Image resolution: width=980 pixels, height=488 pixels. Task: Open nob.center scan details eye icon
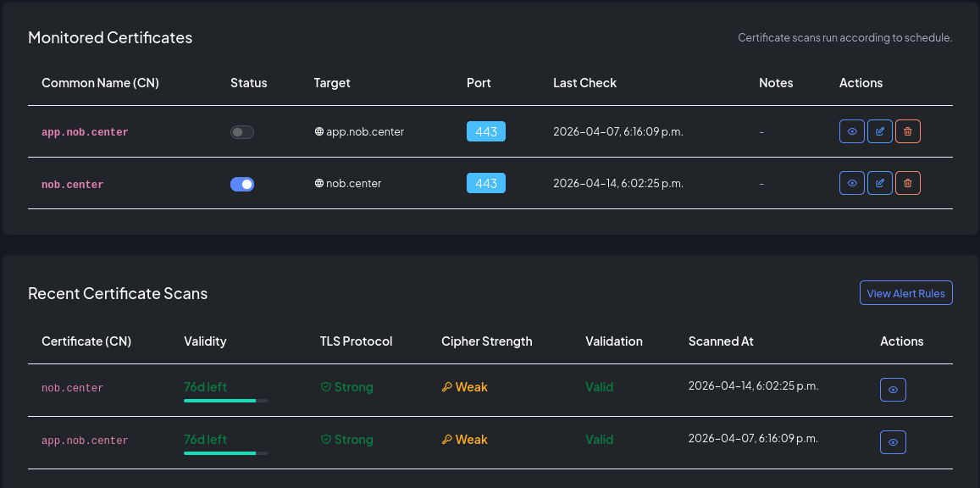pos(893,390)
